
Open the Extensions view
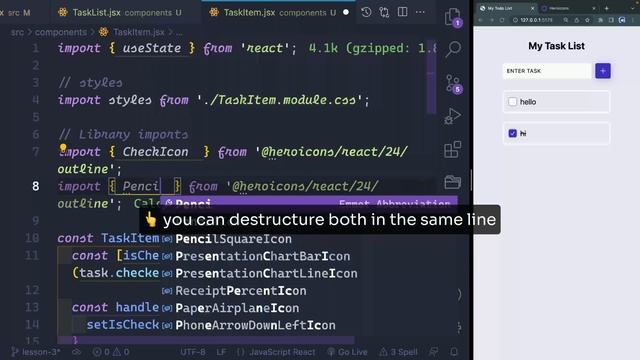pos(453,149)
